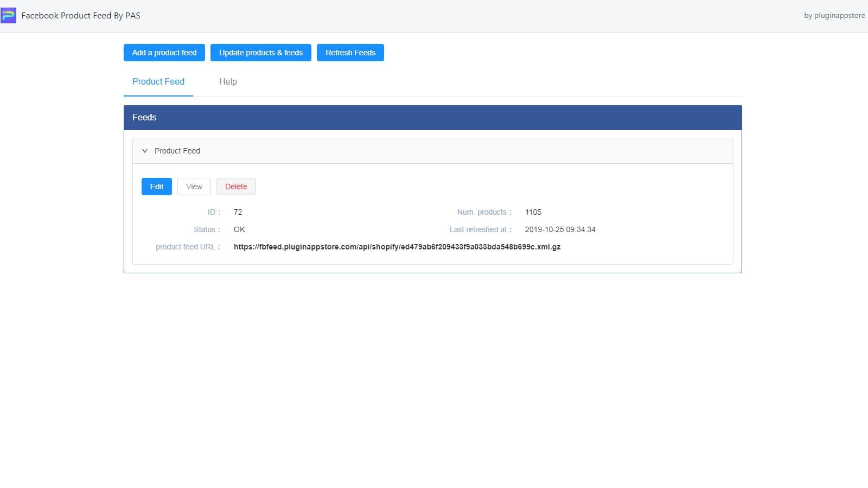Click the PAS app logo icon
This screenshot has width=868, height=488.
pyautogui.click(x=9, y=15)
